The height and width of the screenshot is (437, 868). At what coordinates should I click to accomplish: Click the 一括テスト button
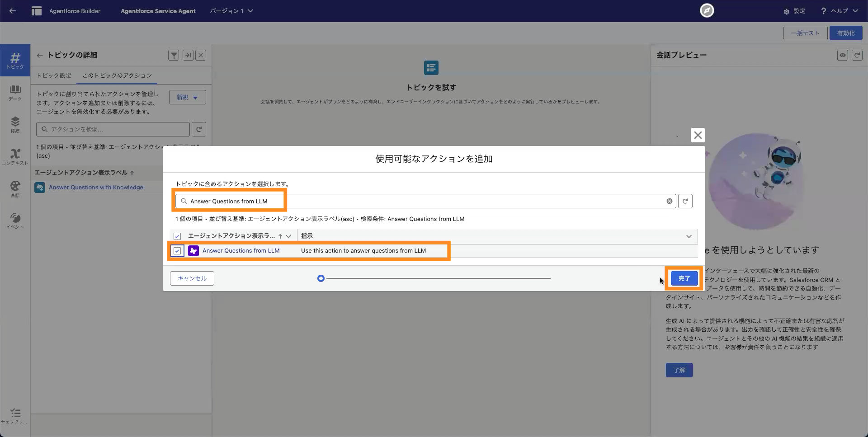805,33
